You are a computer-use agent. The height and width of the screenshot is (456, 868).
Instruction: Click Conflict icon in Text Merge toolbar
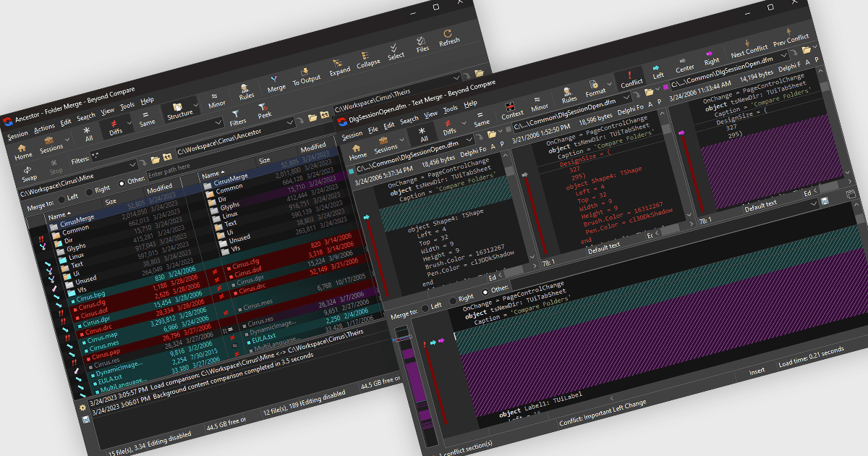pyautogui.click(x=630, y=75)
